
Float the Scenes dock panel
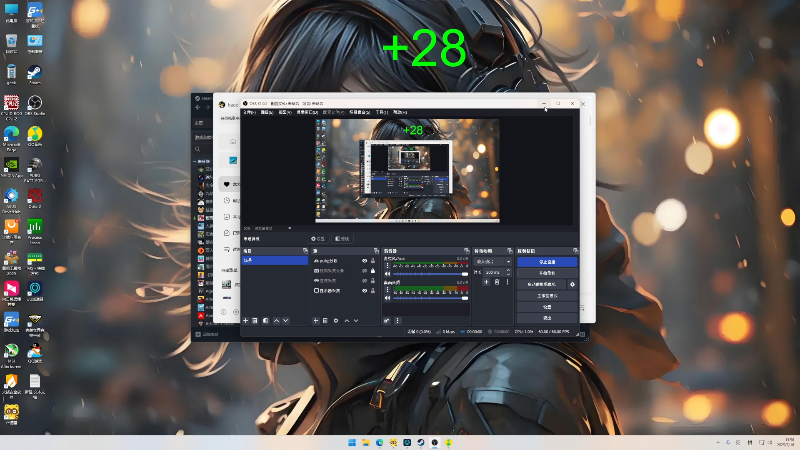click(305, 251)
